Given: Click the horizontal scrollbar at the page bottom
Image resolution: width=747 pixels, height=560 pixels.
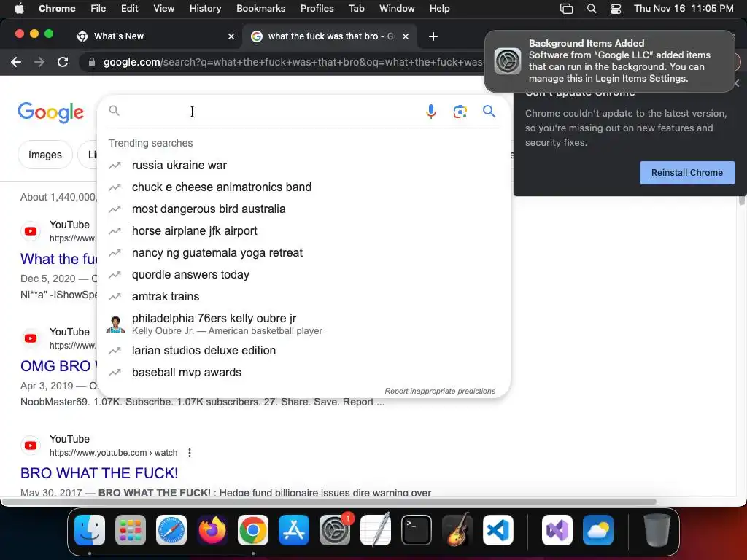Looking at the screenshot, I should [x=329, y=502].
